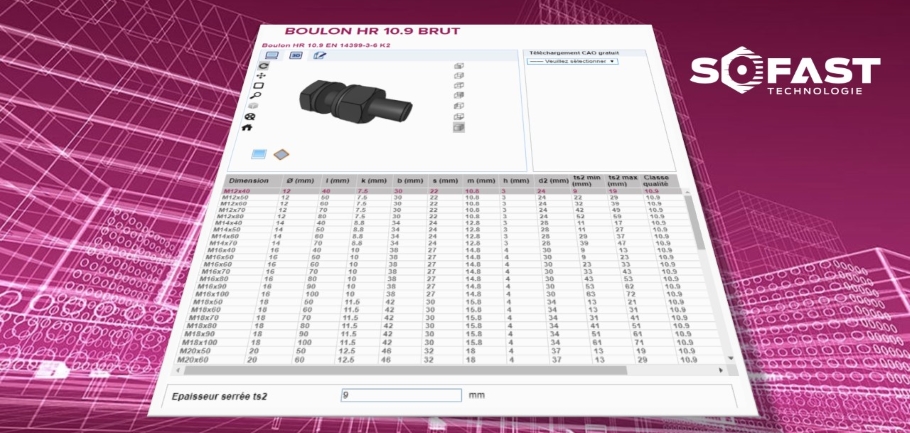The image size is (910, 433).
Task: Open the sketch/edit pencil tab
Action: (x=320, y=56)
